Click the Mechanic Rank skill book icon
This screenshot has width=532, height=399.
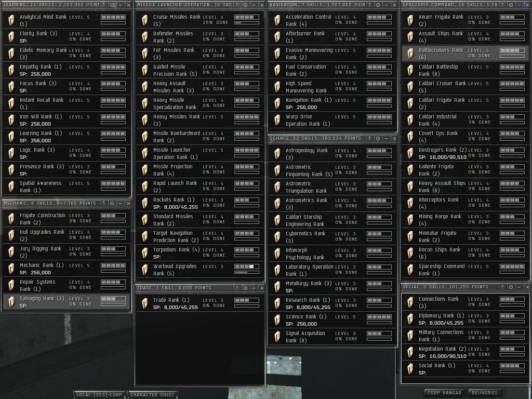tap(11, 269)
